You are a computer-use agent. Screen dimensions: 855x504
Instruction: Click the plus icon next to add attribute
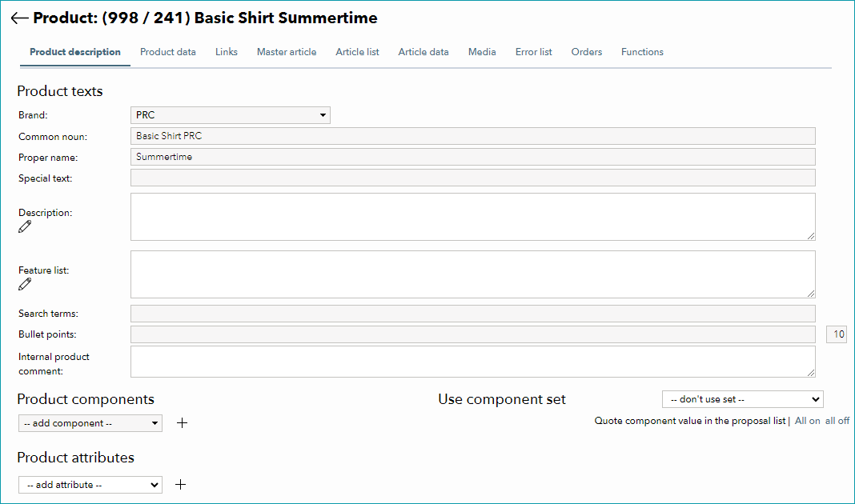pos(180,484)
